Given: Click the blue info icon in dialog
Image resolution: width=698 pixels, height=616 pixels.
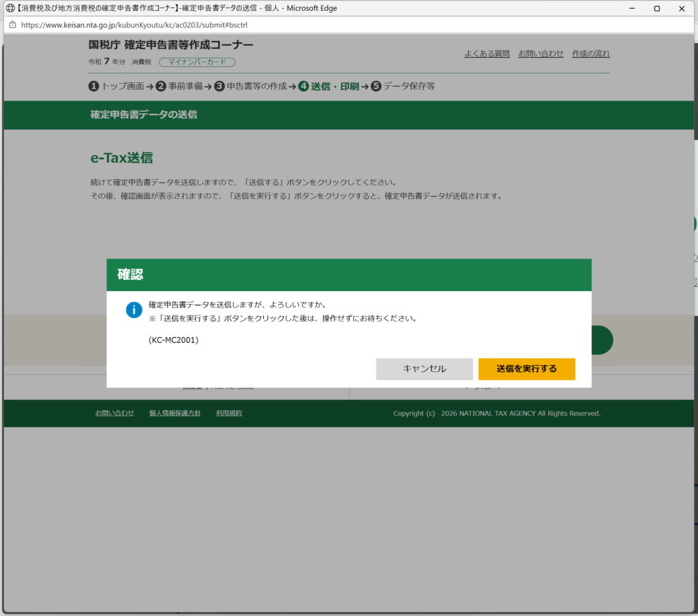Looking at the screenshot, I should tap(134, 310).
